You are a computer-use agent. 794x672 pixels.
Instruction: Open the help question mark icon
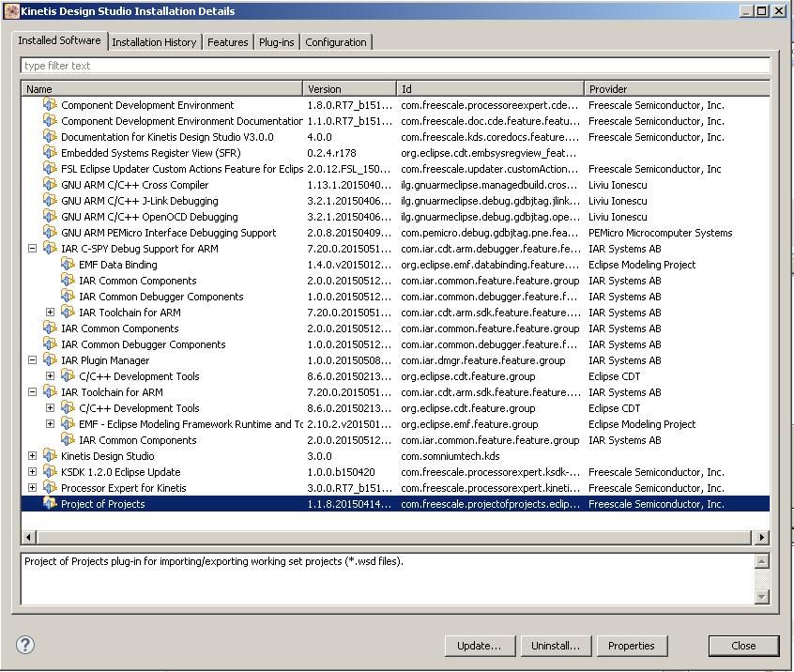click(x=25, y=645)
